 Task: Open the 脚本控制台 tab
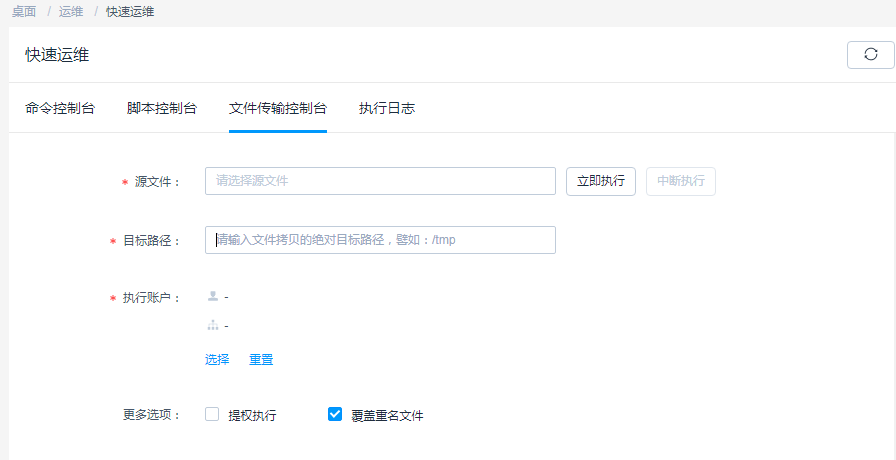pyautogui.click(x=162, y=109)
